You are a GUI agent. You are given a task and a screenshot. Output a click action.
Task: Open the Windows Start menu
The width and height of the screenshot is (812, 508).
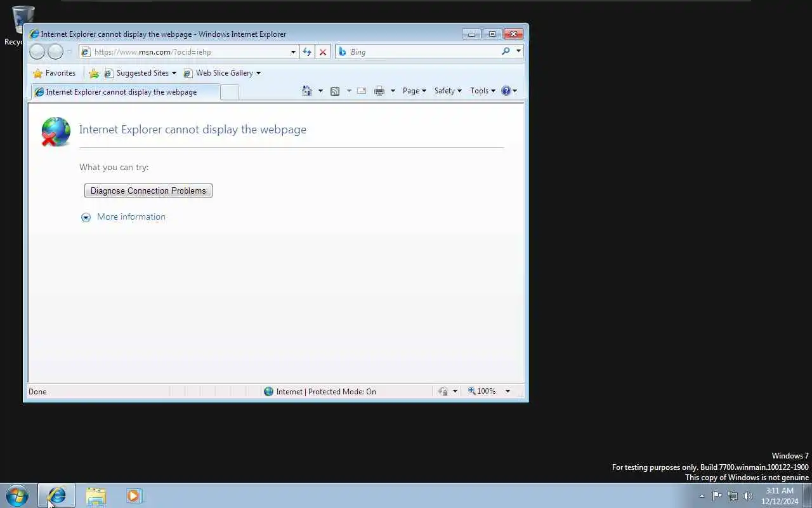click(x=17, y=496)
